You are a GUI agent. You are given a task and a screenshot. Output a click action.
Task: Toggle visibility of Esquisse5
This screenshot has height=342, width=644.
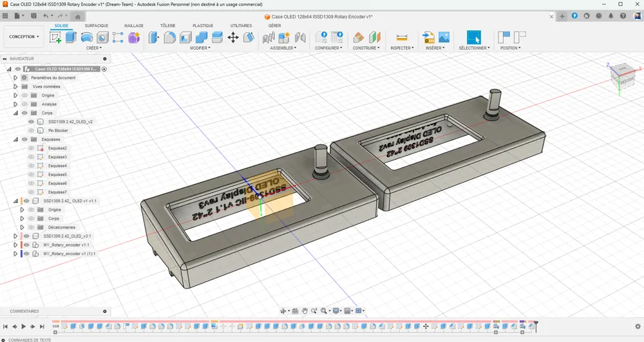pyautogui.click(x=31, y=175)
